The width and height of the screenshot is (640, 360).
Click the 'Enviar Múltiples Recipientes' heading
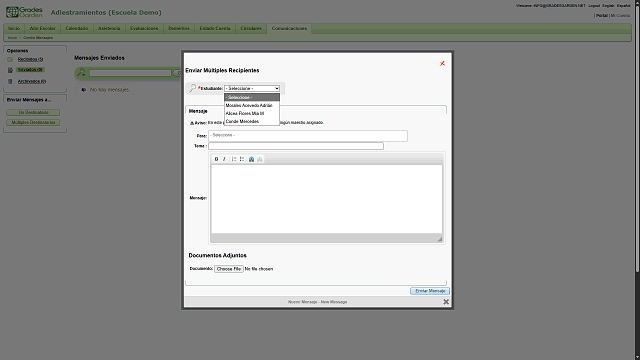tap(222, 70)
